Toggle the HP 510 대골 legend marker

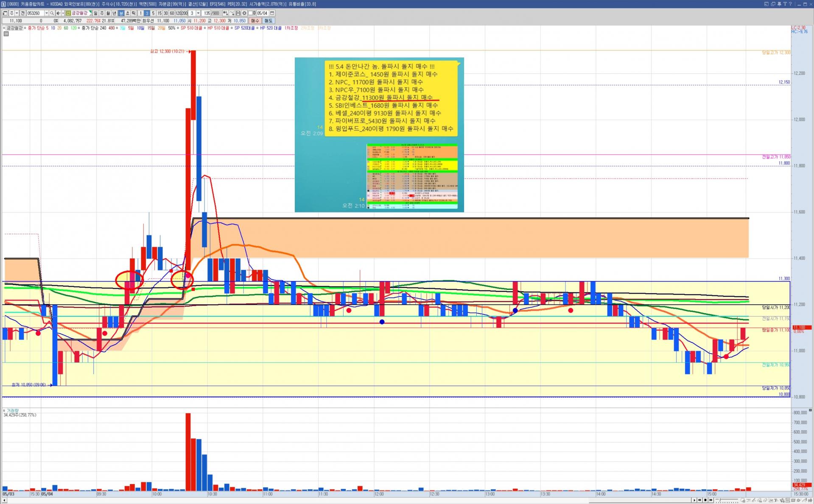(x=205, y=28)
